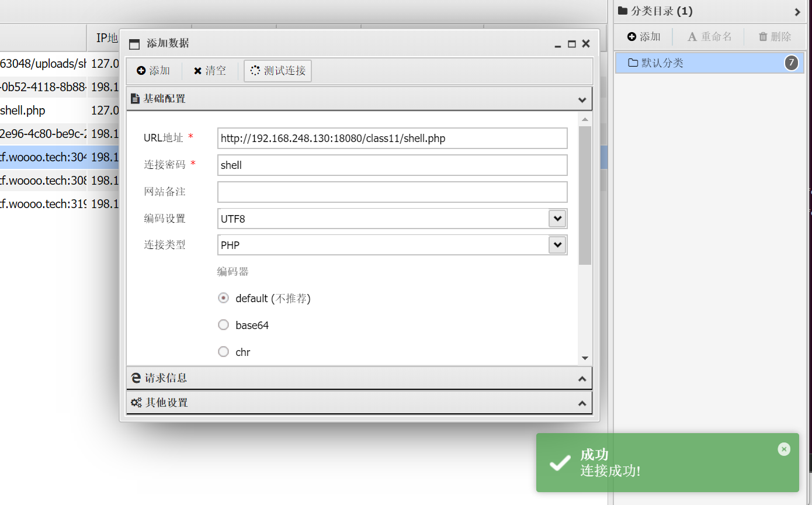The width and height of the screenshot is (812, 505).
Task: Click the 网站备注 empty text field
Action: [x=391, y=192]
